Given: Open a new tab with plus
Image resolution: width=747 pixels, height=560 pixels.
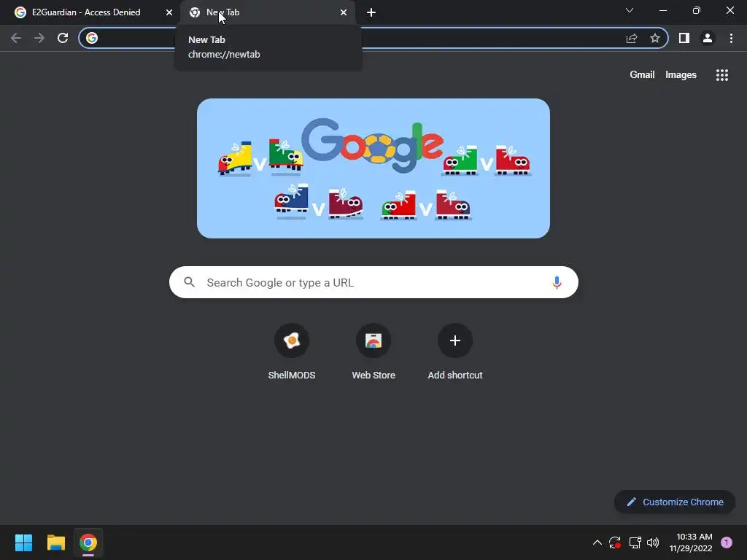Looking at the screenshot, I should 371,12.
